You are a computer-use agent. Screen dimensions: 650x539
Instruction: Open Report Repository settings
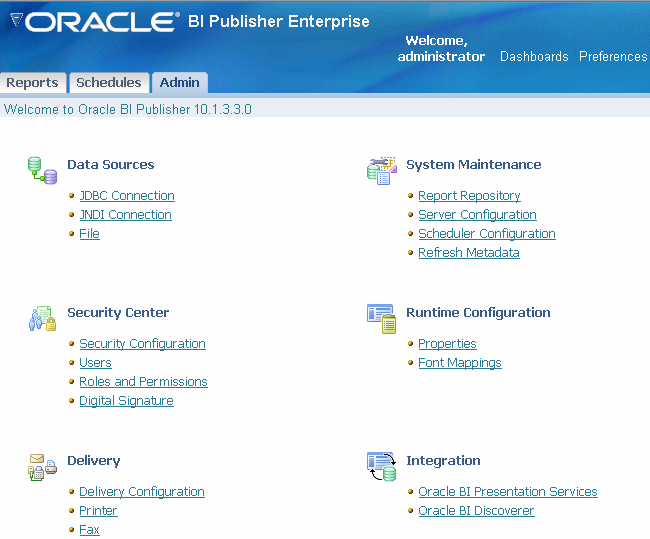point(469,196)
